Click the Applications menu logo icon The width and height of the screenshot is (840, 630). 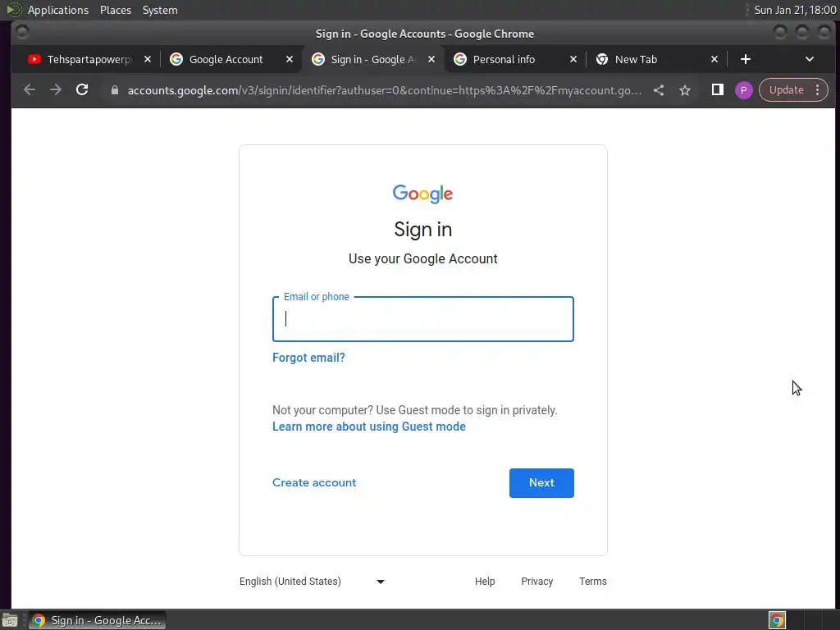(14, 10)
